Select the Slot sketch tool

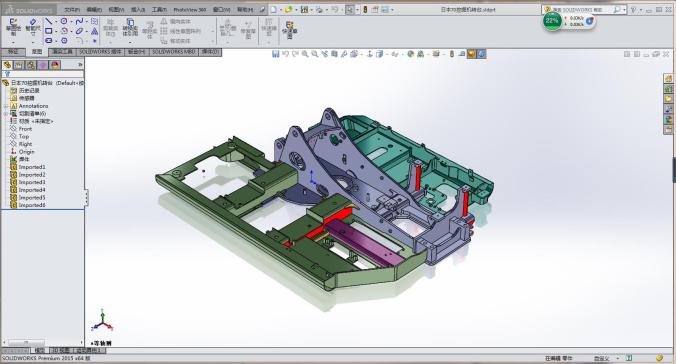(x=49, y=41)
